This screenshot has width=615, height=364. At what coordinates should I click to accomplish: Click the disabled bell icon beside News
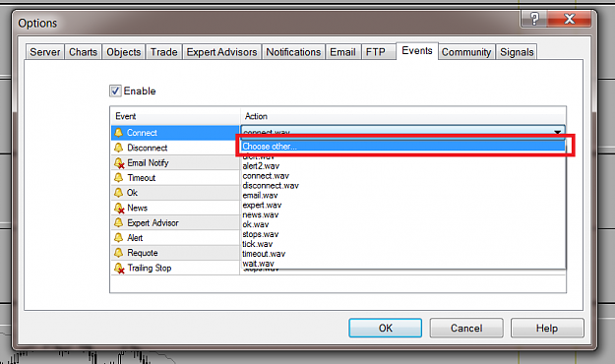tap(119, 208)
